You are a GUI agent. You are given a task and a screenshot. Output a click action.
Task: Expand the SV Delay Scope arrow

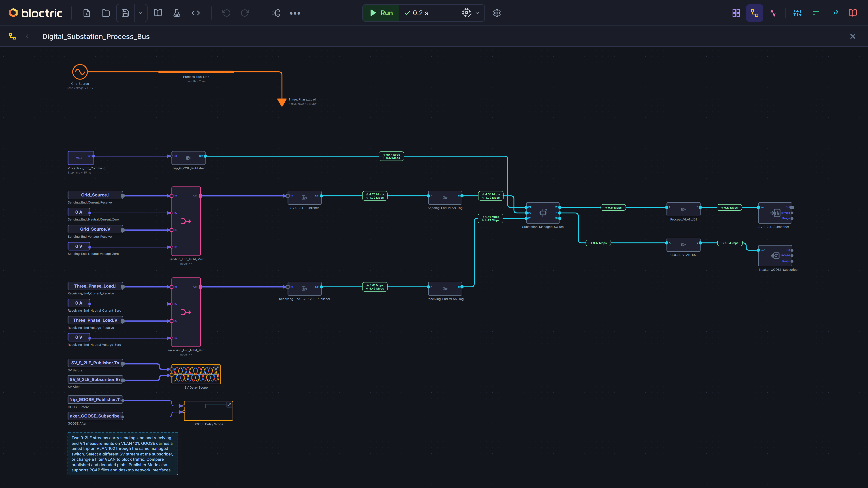(217, 368)
